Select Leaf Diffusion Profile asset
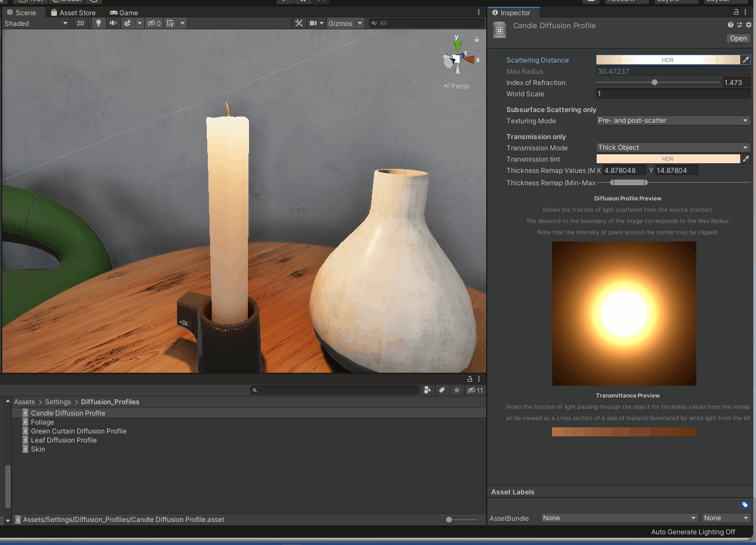756x545 pixels. tap(64, 440)
